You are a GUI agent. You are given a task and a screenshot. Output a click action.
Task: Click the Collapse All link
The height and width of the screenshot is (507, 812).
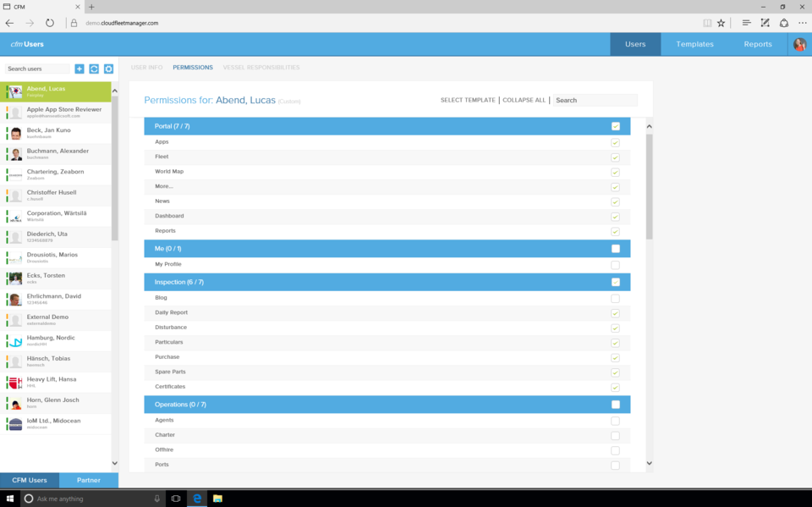[524, 100]
